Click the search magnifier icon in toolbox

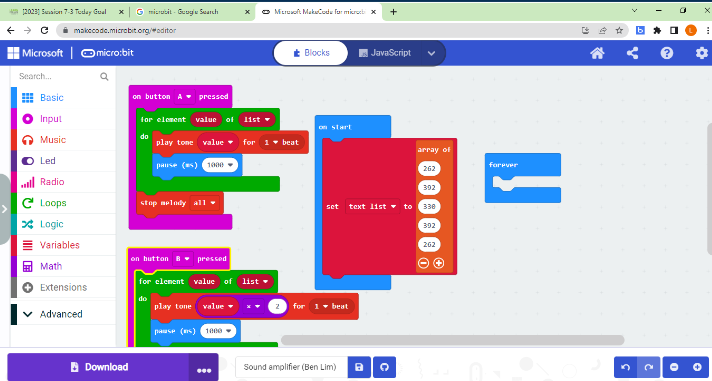(x=104, y=76)
